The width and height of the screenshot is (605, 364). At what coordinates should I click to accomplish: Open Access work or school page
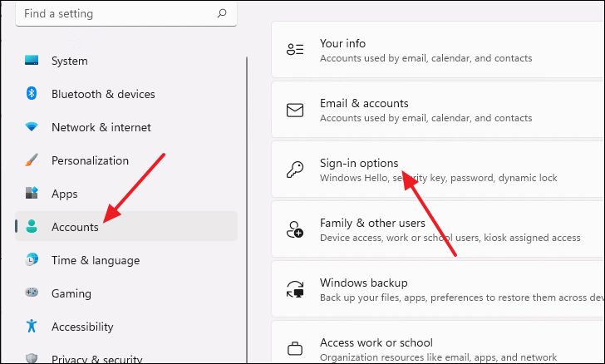438,342
